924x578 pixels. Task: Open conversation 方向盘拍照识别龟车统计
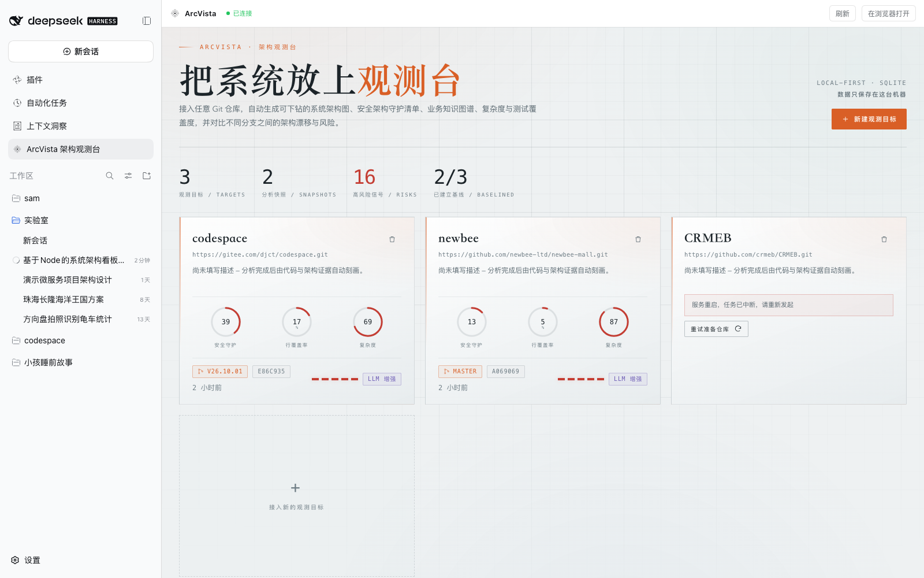click(x=81, y=319)
